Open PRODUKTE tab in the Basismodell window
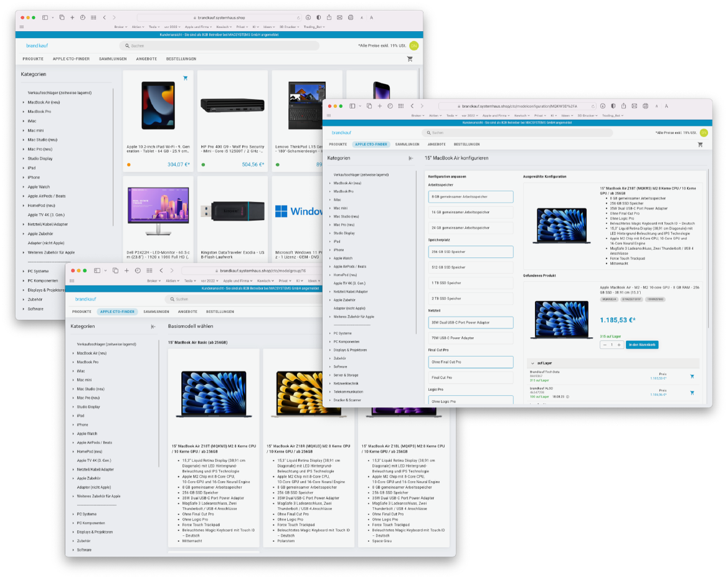 click(x=82, y=312)
